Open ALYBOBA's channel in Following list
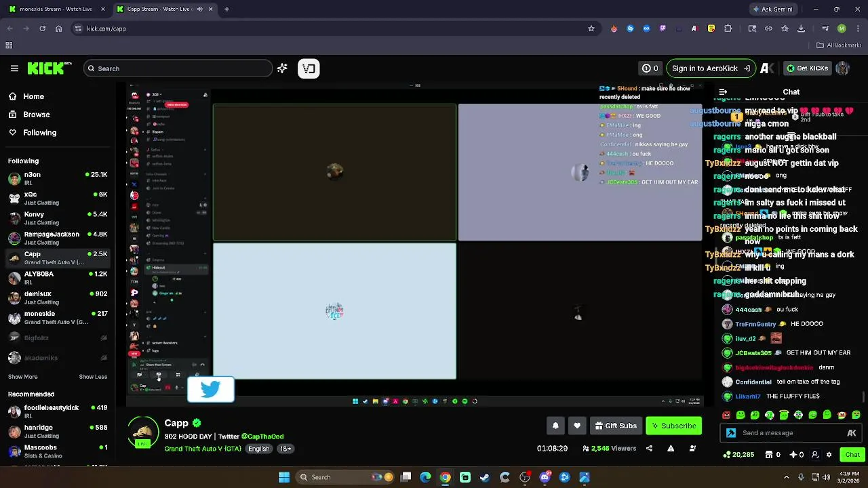 point(58,278)
